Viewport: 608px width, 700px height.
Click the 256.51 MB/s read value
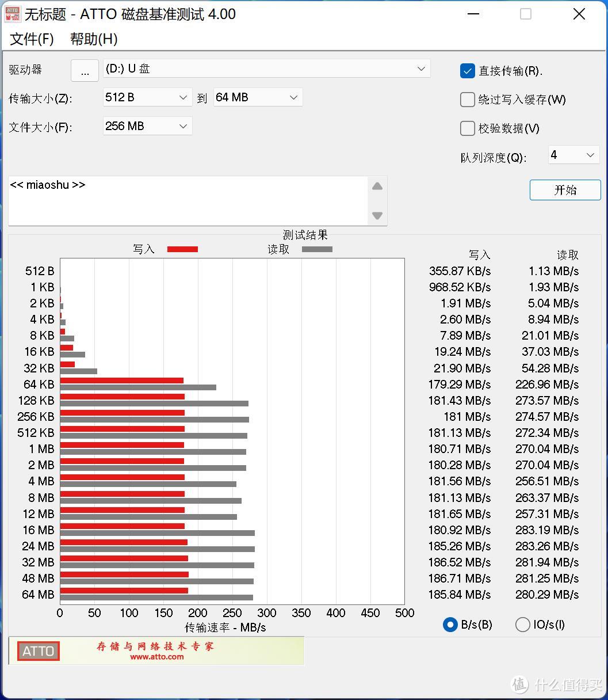548,481
